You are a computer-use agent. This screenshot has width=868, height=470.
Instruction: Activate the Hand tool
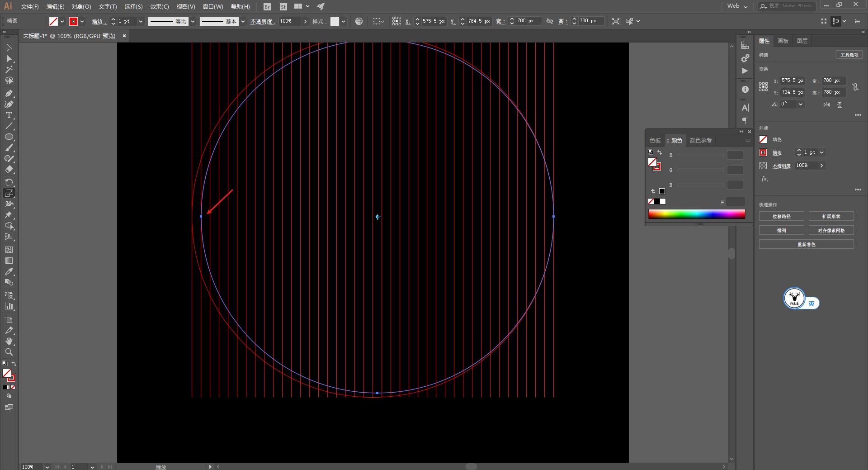9,342
